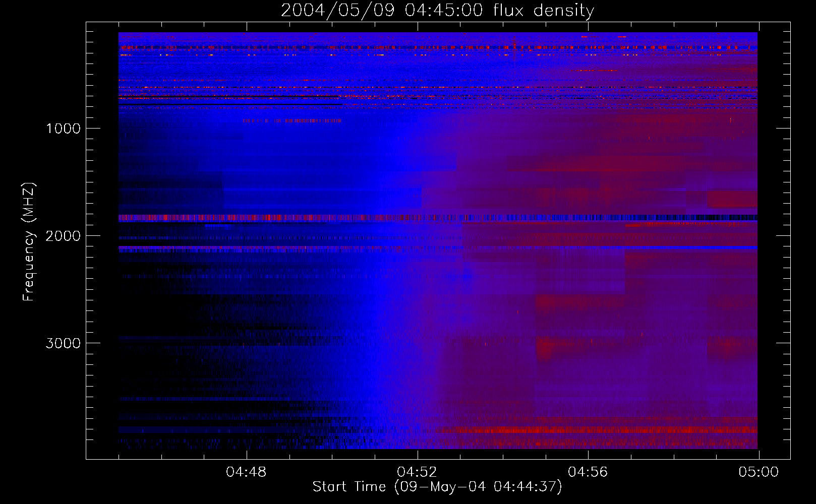The width and height of the screenshot is (816, 504).
Task: Select the 2000 frequency tick label
Action: 63,235
